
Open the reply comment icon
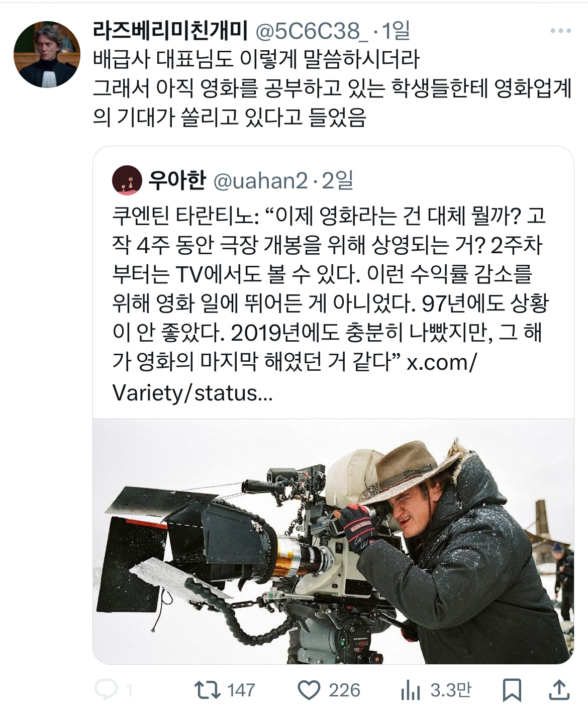(x=106, y=690)
